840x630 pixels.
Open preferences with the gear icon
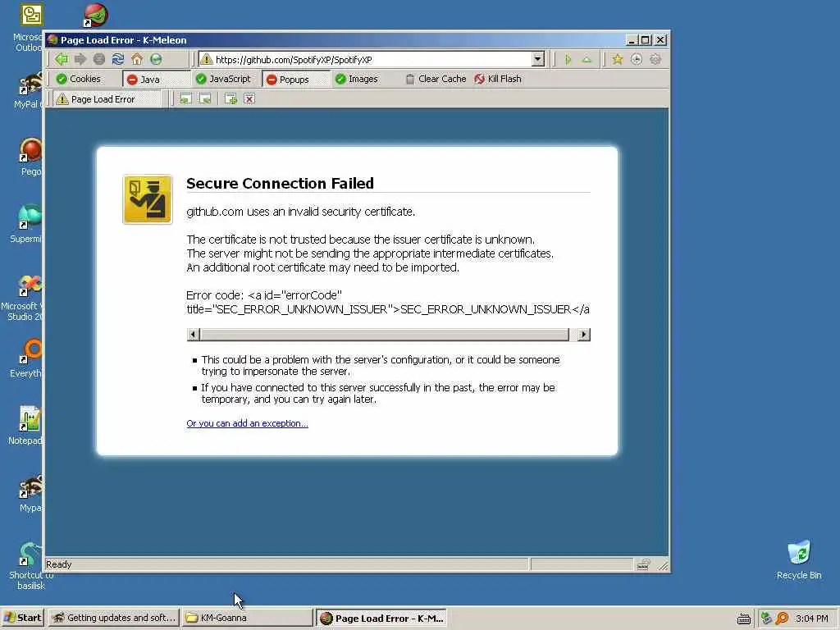click(x=655, y=59)
